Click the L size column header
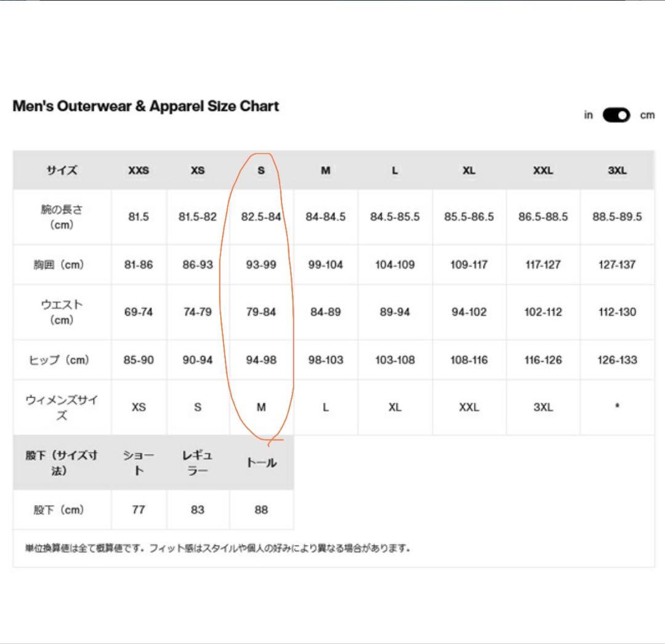The width and height of the screenshot is (665, 644). click(395, 171)
